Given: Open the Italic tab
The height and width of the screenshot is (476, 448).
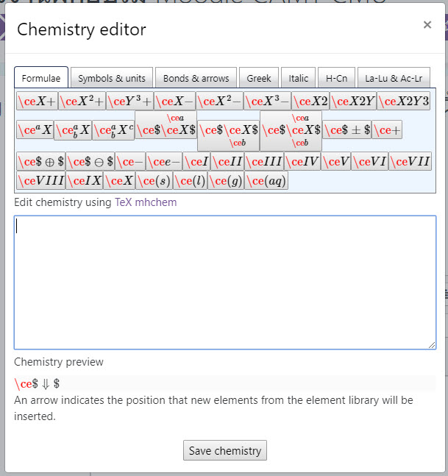Looking at the screenshot, I should coord(299,78).
